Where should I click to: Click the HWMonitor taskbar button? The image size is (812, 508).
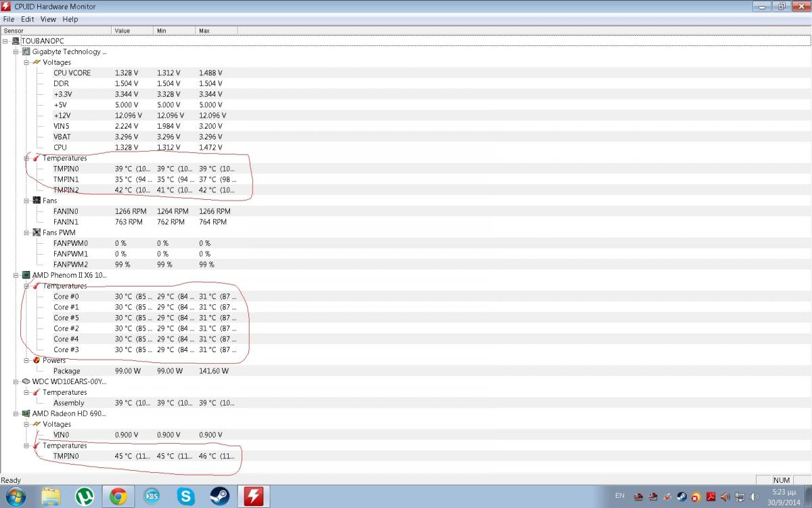tap(253, 496)
